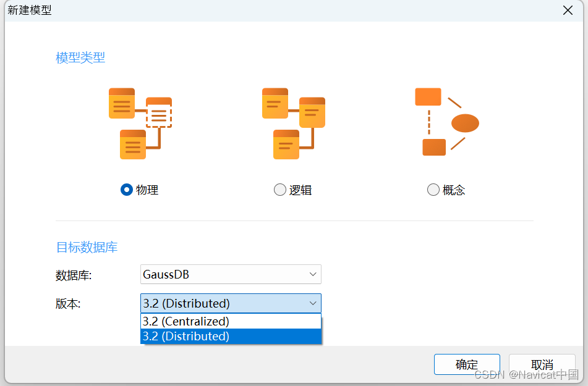Click the physical model diagram icon
This screenshot has width=588, height=386.
coord(140,124)
